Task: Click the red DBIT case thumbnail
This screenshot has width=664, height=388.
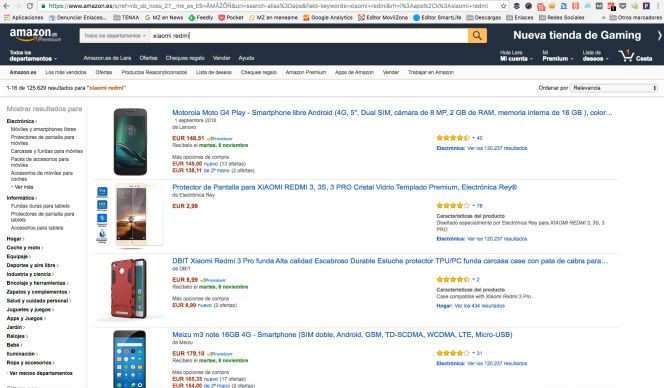Action: [129, 289]
